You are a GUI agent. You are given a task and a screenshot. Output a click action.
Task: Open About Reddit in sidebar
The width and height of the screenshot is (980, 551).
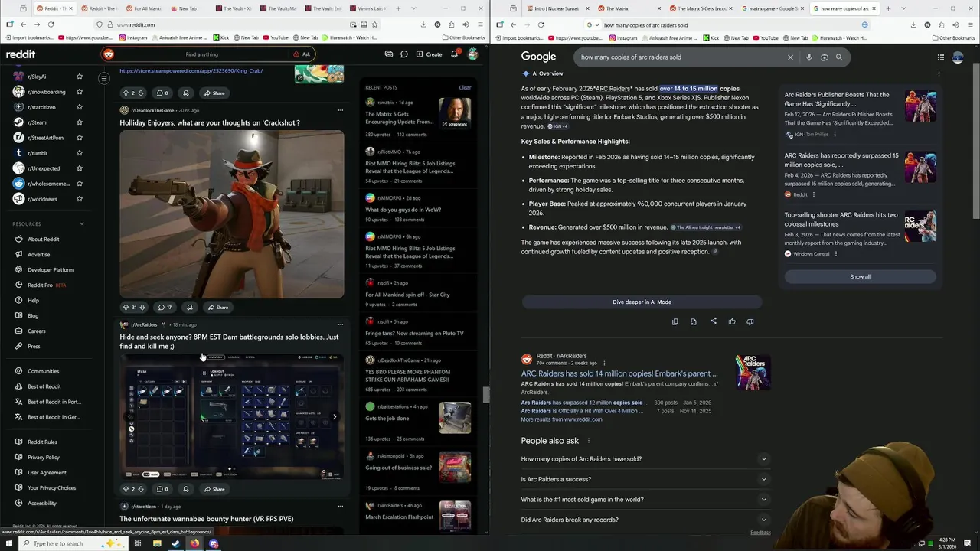[43, 240]
